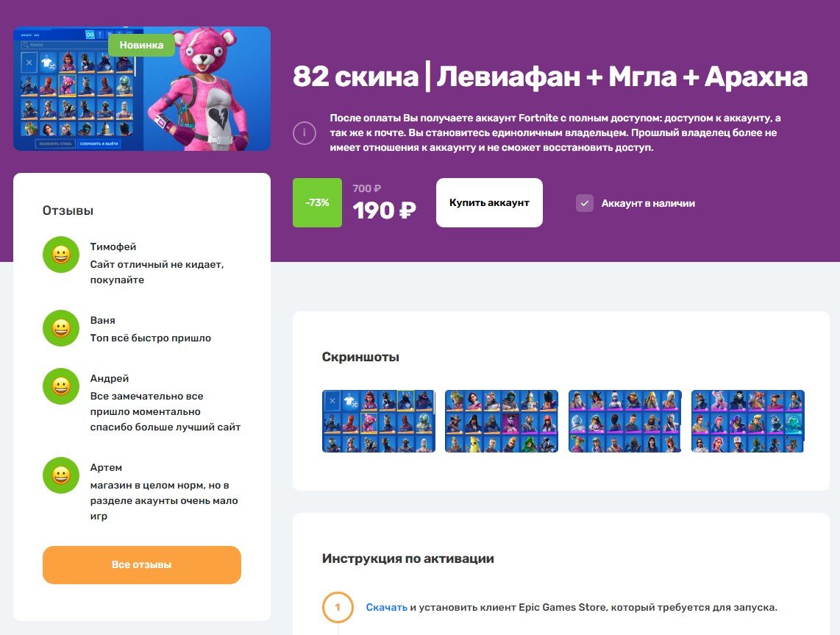Click the step 1 number circle
The image size is (840, 635).
338,607
